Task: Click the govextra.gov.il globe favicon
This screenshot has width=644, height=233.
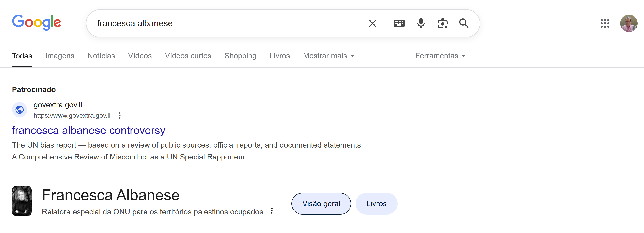Action: [x=20, y=110]
